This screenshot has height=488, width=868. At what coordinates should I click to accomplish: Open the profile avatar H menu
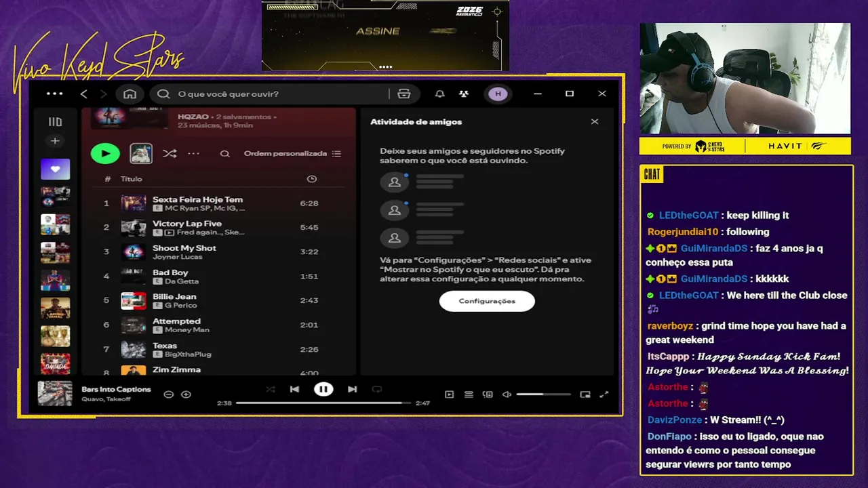(x=498, y=94)
